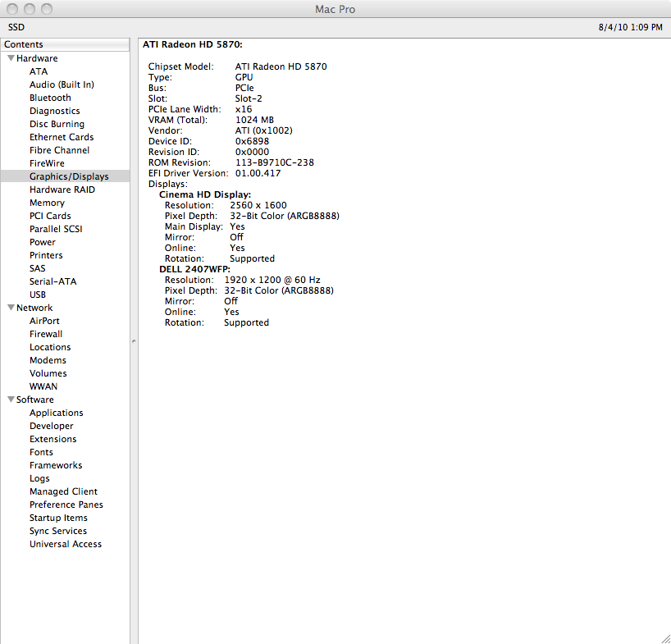The image size is (671, 644).
Task: Open Logs entry
Action: tap(40, 478)
